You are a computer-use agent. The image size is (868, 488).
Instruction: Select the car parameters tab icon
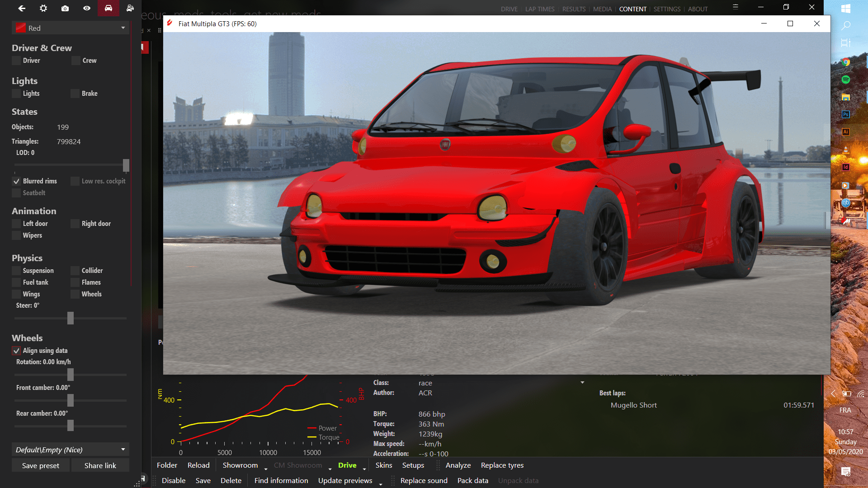tap(108, 8)
